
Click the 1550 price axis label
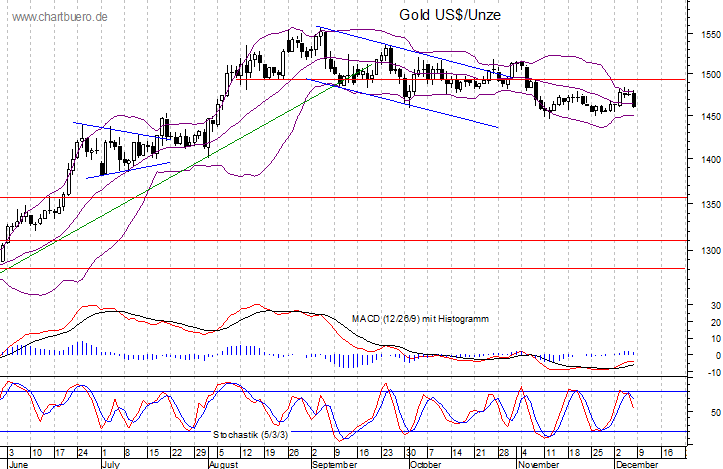(x=711, y=34)
